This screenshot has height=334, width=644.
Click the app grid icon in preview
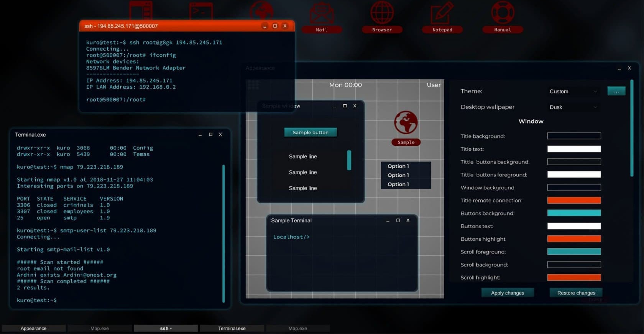253,85
